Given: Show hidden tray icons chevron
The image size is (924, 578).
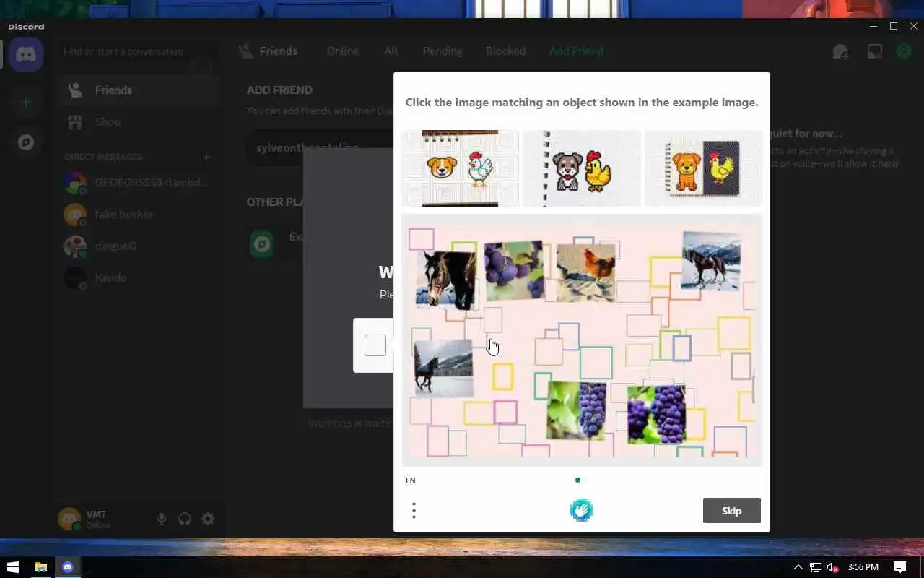Looking at the screenshot, I should pos(798,567).
